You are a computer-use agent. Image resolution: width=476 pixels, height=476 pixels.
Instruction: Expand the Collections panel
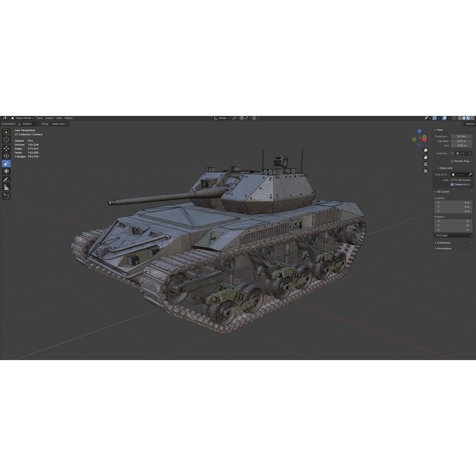point(443,242)
